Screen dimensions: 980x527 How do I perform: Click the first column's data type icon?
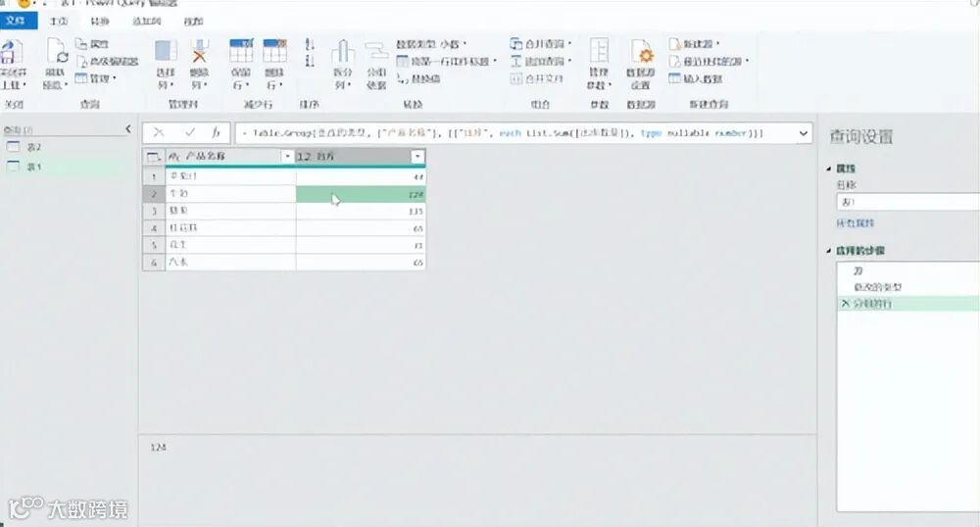pyautogui.click(x=174, y=157)
